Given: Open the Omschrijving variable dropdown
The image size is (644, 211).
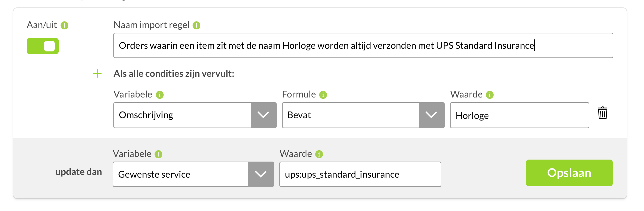Looking at the screenshot, I should tap(195, 115).
